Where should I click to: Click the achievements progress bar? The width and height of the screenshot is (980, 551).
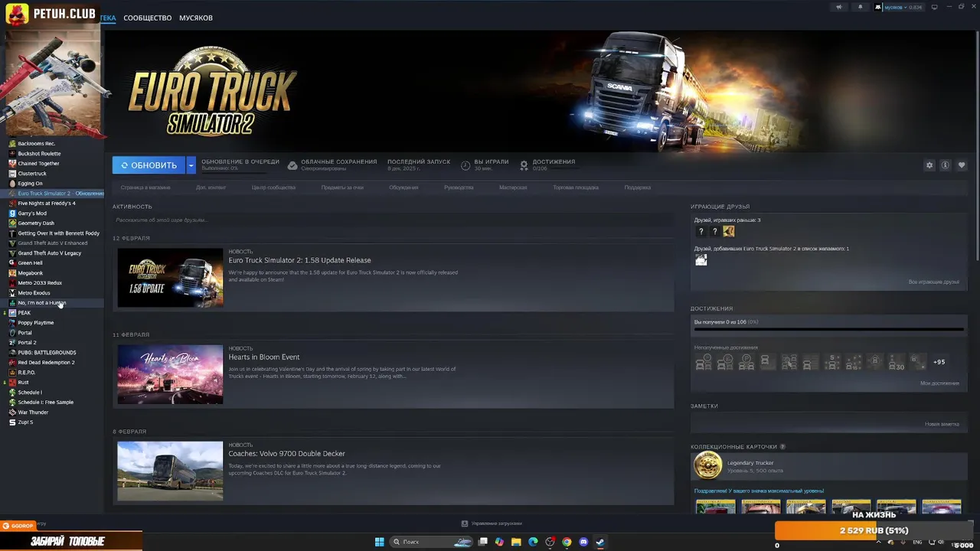click(828, 330)
